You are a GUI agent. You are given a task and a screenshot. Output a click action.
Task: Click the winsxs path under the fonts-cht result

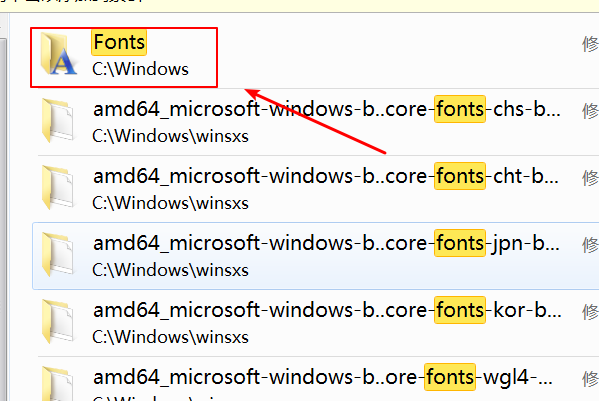point(170,203)
